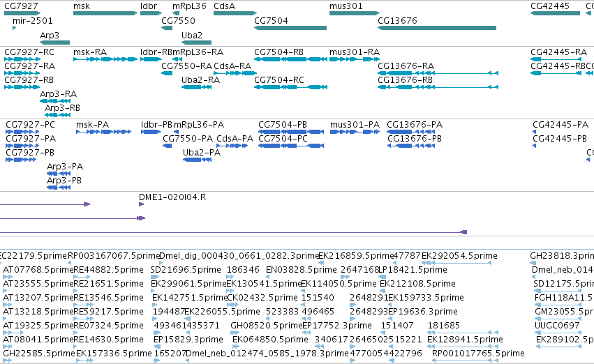Select the CG7550 gene label
Screen dimensions: 594x364
(x=179, y=21)
